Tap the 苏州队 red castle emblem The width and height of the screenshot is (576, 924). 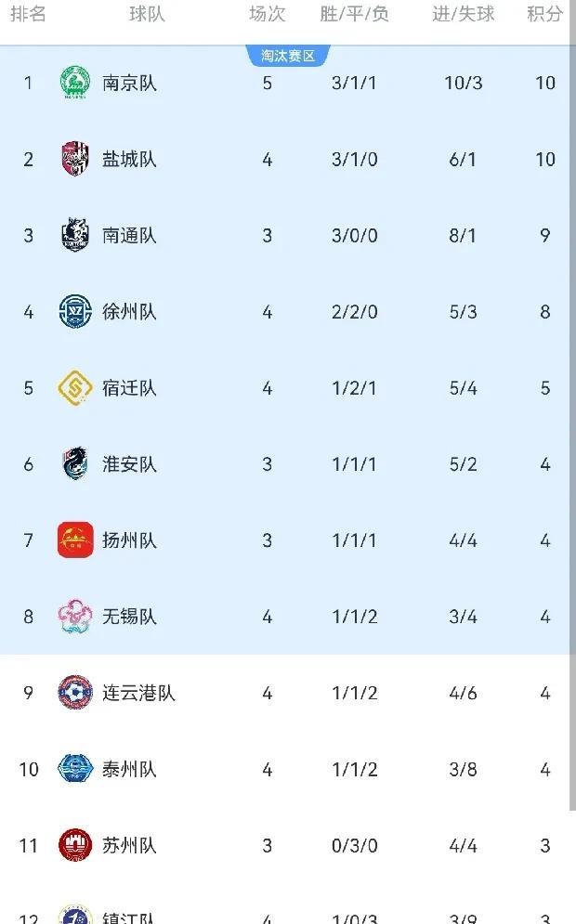click(75, 845)
